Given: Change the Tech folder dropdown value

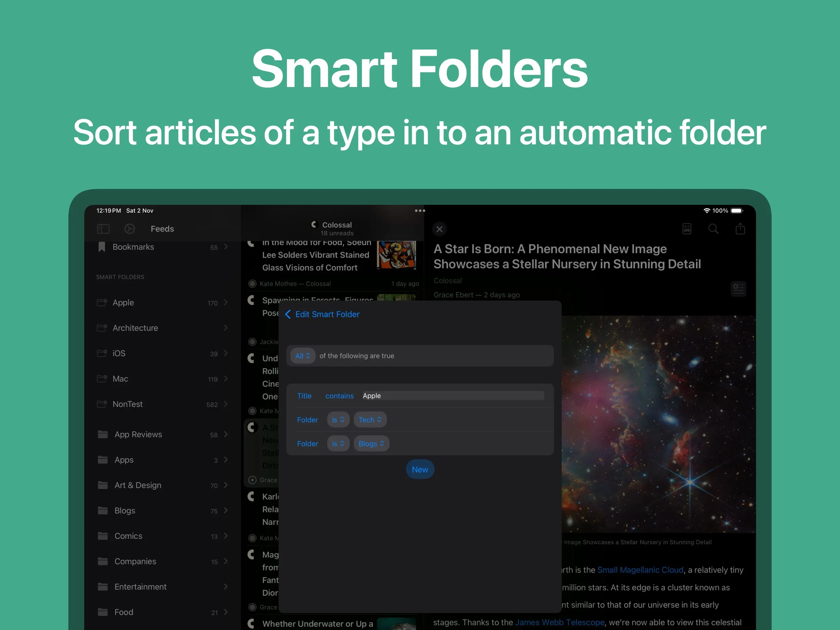Looking at the screenshot, I should [x=370, y=420].
